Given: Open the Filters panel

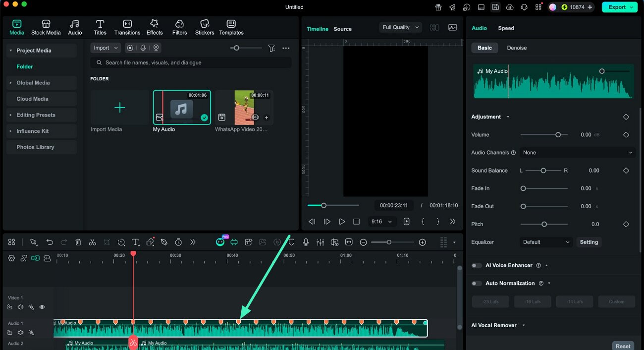Looking at the screenshot, I should (179, 28).
